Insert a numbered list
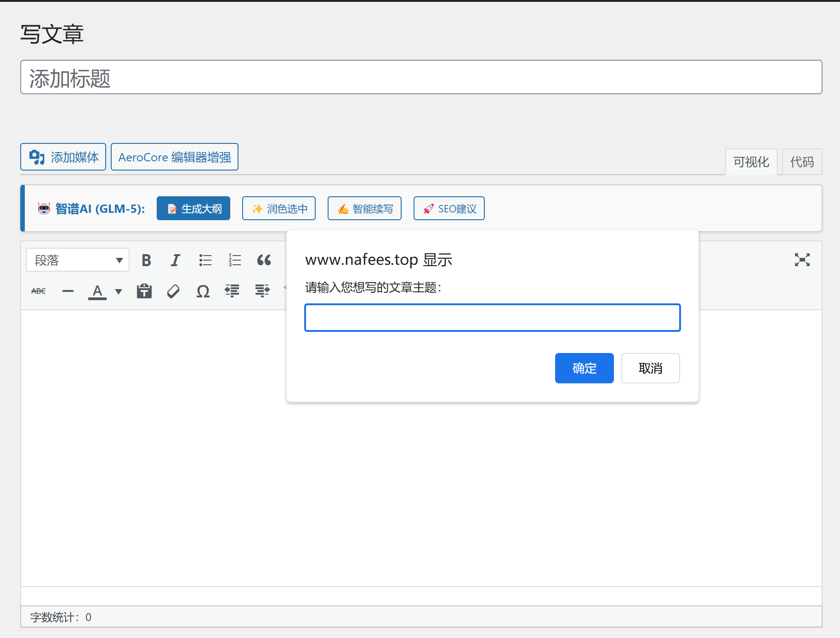 (234, 260)
